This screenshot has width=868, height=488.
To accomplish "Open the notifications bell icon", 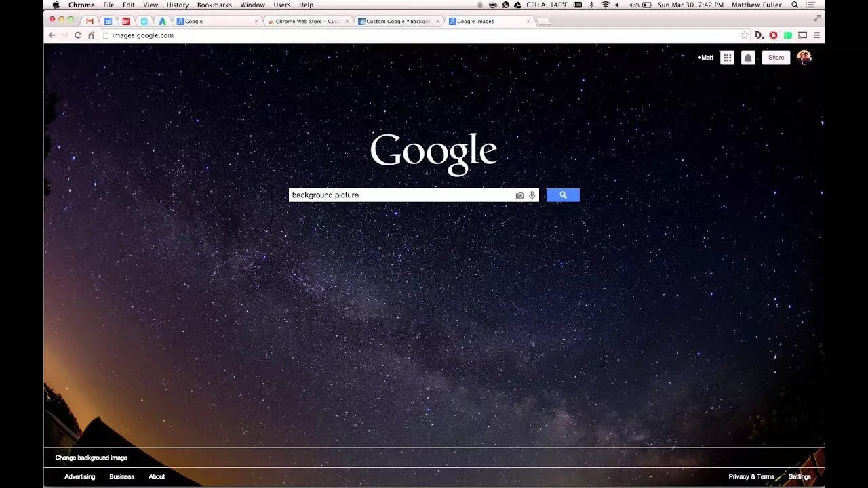I will [748, 58].
